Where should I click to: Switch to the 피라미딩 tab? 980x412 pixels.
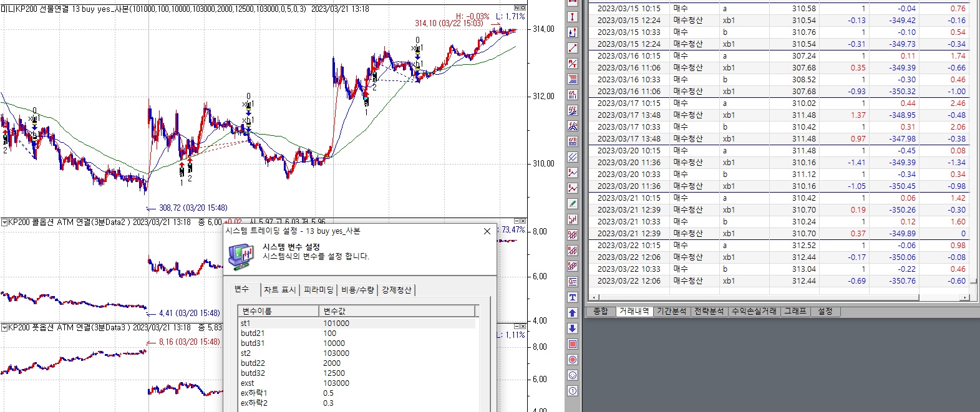pyautogui.click(x=318, y=290)
